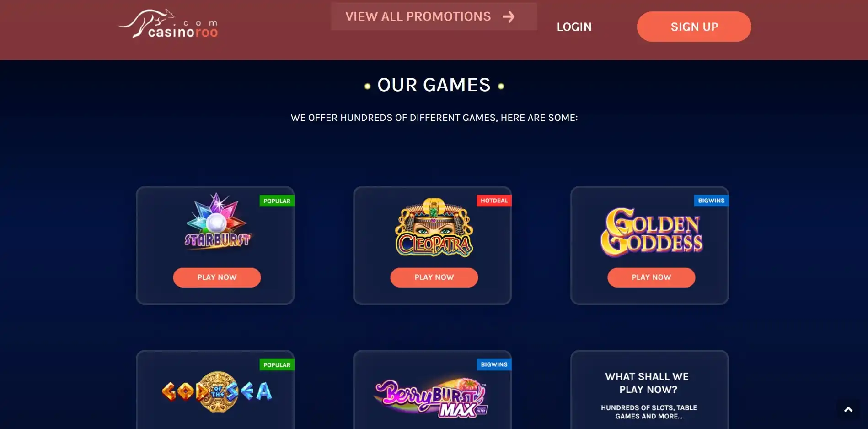Screen dimensions: 868x429
Task: Click the arrow icon beside View All Promotions
Action: click(x=509, y=17)
